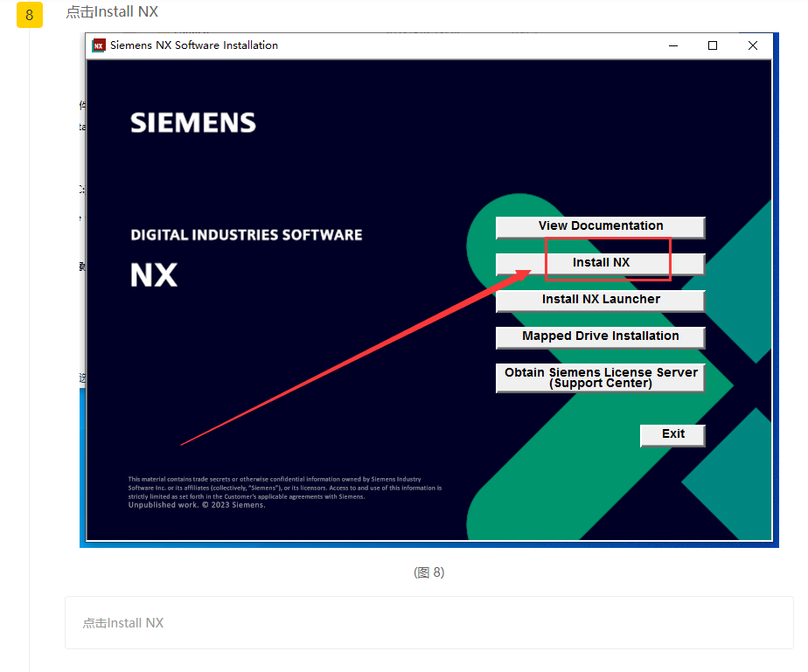Click the NX app icon in title bar
The width and height of the screenshot is (808, 672).
click(x=99, y=45)
